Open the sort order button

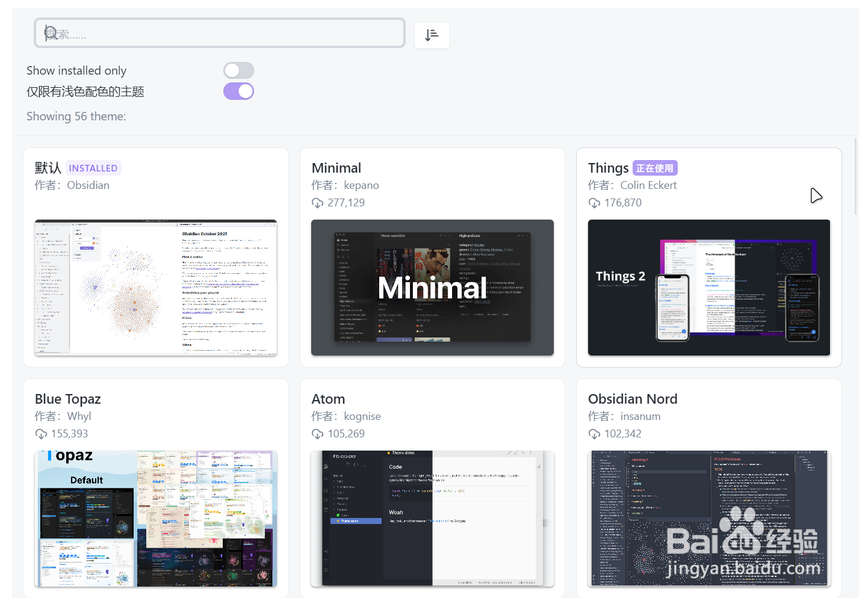tap(432, 35)
